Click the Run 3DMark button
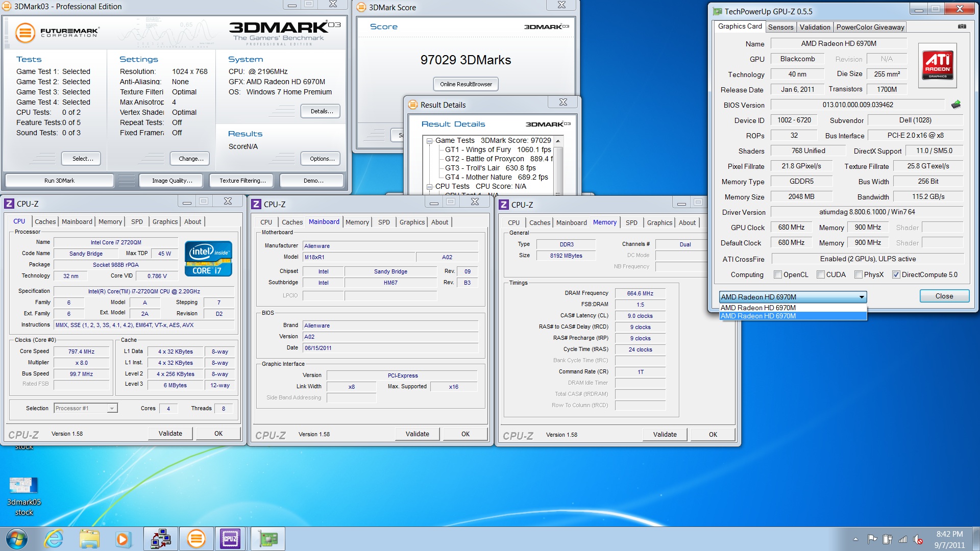 59,181
